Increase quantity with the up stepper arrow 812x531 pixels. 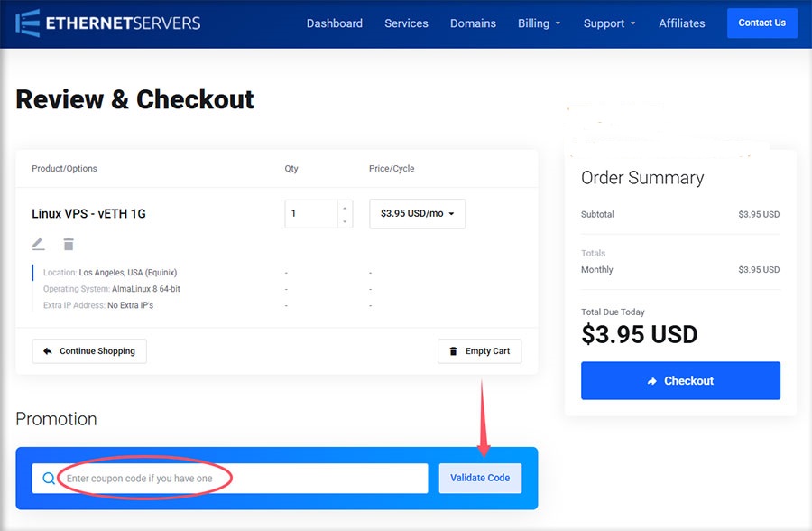tap(344, 207)
